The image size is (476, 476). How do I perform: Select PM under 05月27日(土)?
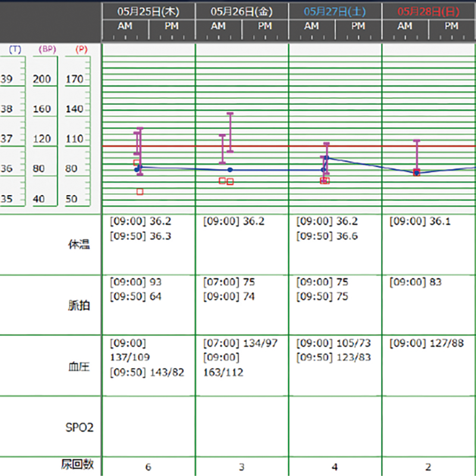358,27
